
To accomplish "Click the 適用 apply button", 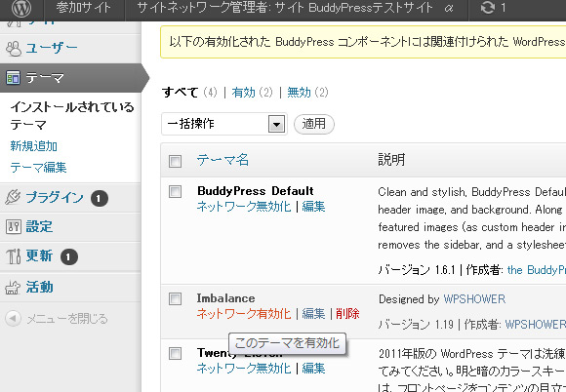I will tap(314, 124).
